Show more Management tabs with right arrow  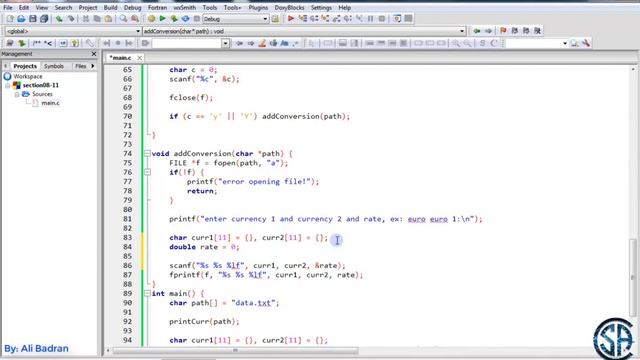(93, 66)
